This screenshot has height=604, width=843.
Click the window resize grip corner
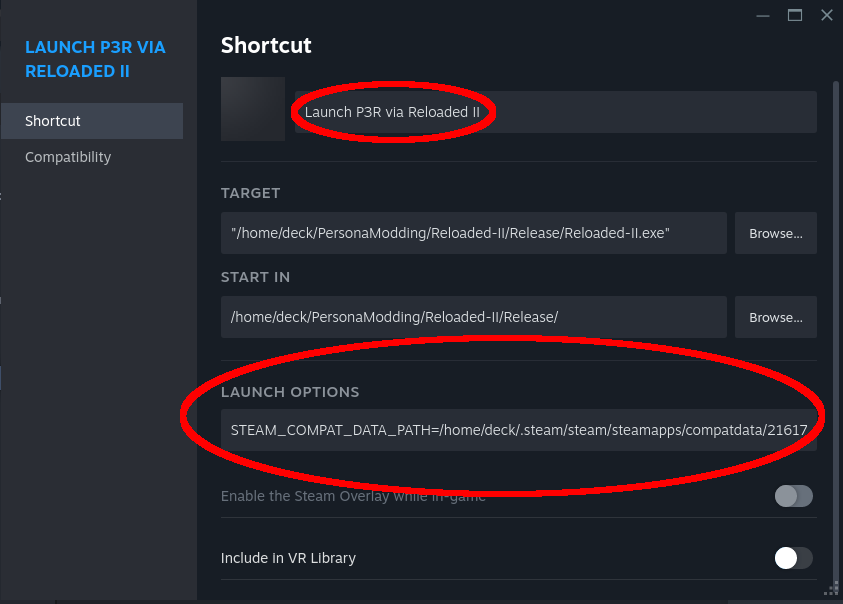pyautogui.click(x=832, y=589)
